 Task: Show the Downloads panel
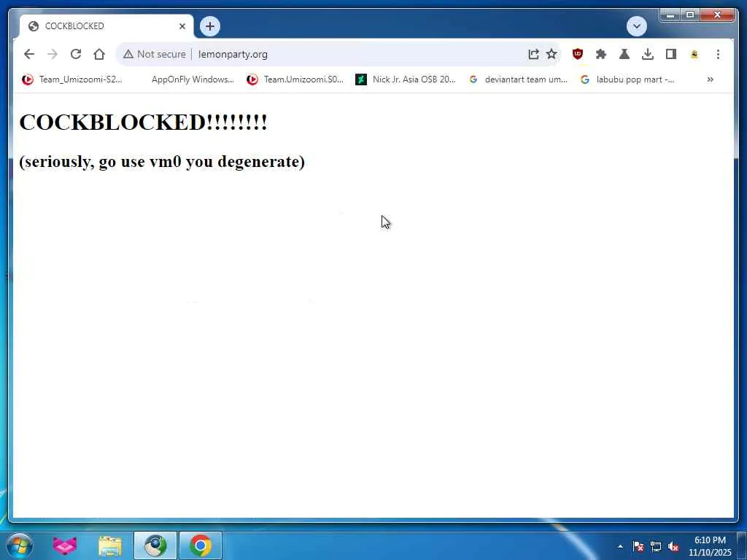[648, 54]
